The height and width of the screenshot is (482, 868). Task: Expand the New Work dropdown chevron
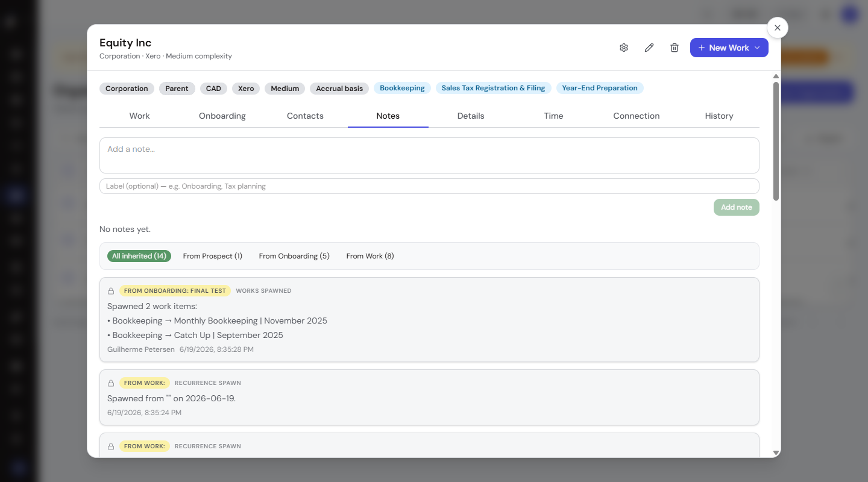tap(757, 48)
